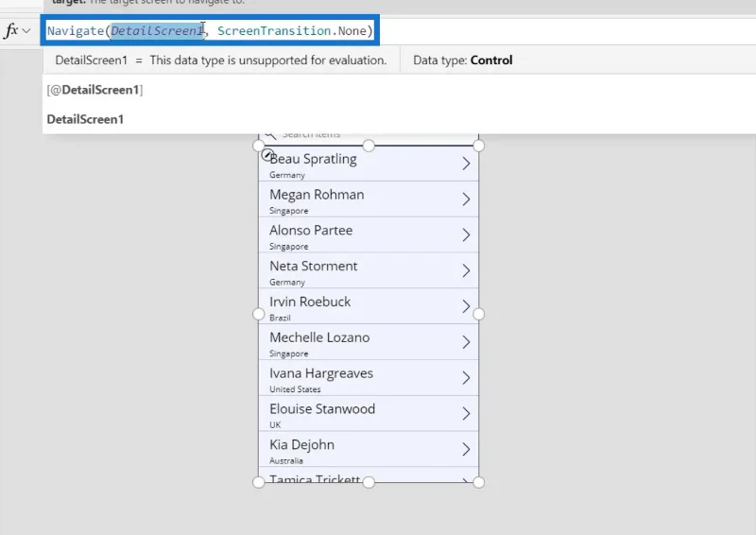Click inside the Navigate formula bar
The width and height of the screenshot is (756, 535).
coord(210,31)
